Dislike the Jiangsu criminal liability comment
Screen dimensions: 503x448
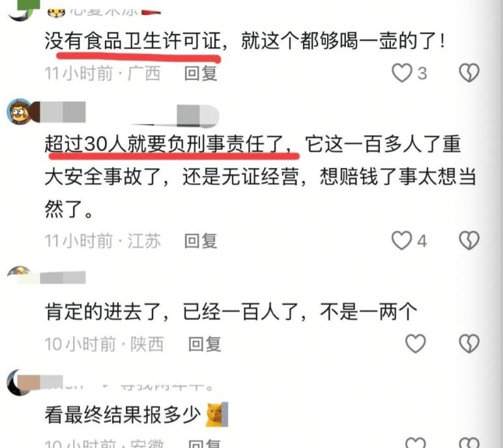(469, 240)
